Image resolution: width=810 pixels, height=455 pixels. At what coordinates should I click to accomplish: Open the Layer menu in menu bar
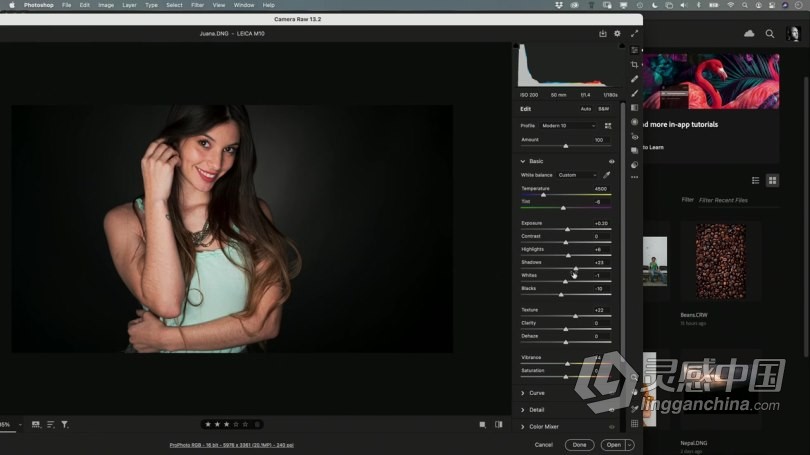pos(129,5)
